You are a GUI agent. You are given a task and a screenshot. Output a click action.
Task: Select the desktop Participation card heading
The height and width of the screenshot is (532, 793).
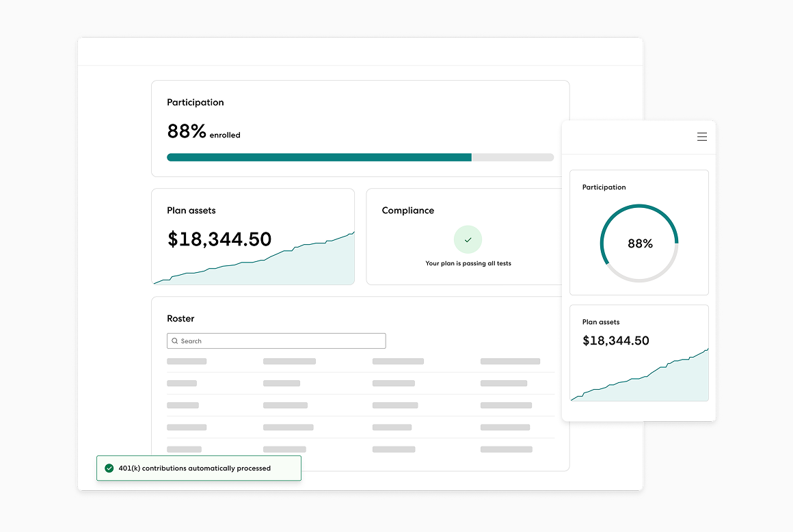pyautogui.click(x=195, y=103)
